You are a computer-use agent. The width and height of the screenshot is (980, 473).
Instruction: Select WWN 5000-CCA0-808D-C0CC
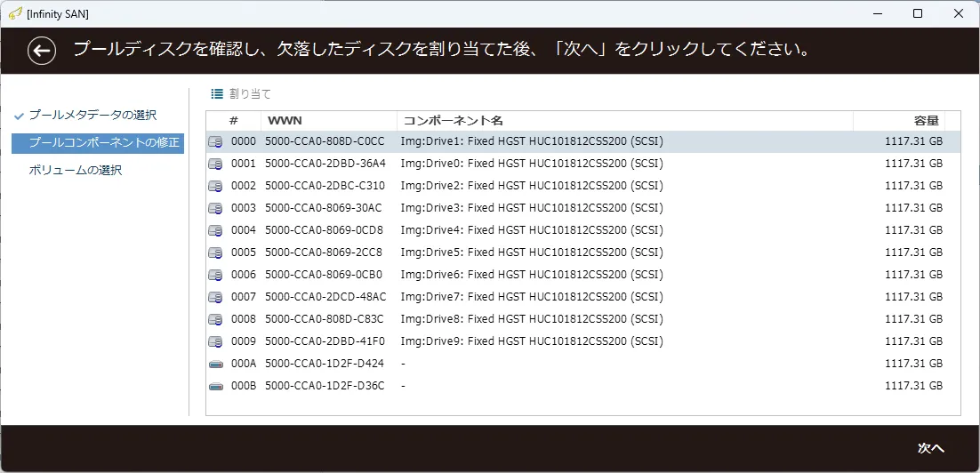325,142
